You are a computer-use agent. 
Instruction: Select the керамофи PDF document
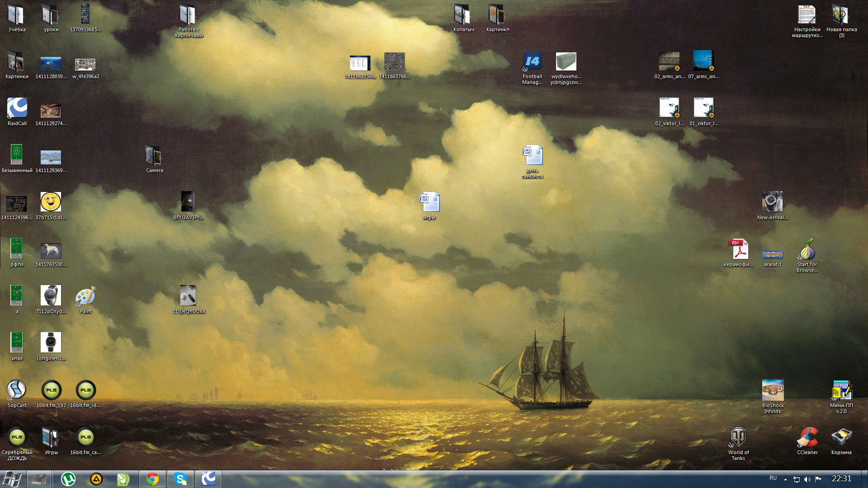tap(738, 250)
